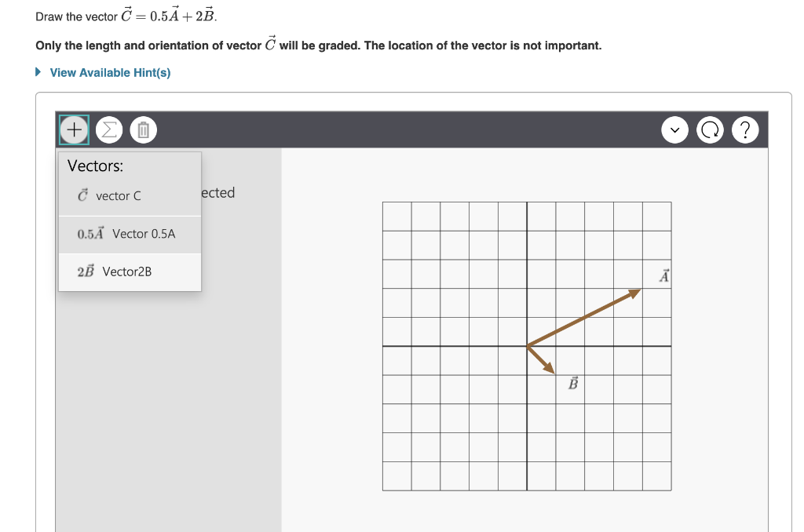Click the Vectors palette header

(95, 166)
